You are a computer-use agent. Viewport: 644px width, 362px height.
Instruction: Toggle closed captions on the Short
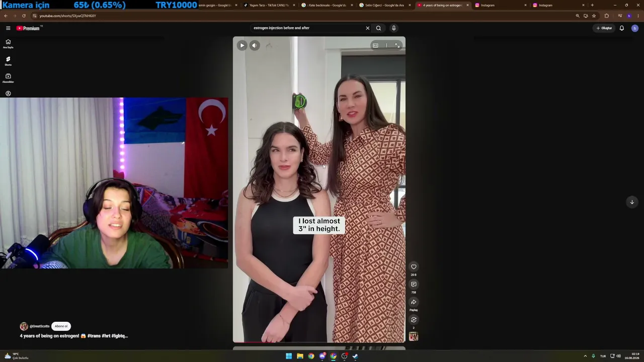click(375, 45)
